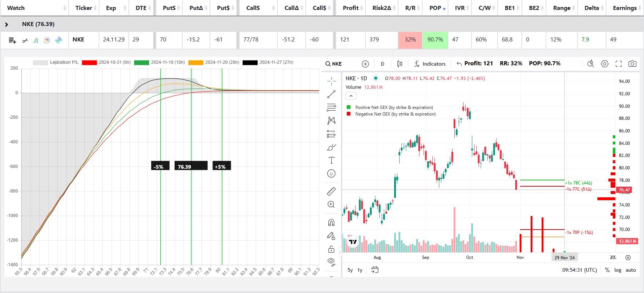
Task: Expand the NKE (76.39) group row
Action: pos(7,24)
